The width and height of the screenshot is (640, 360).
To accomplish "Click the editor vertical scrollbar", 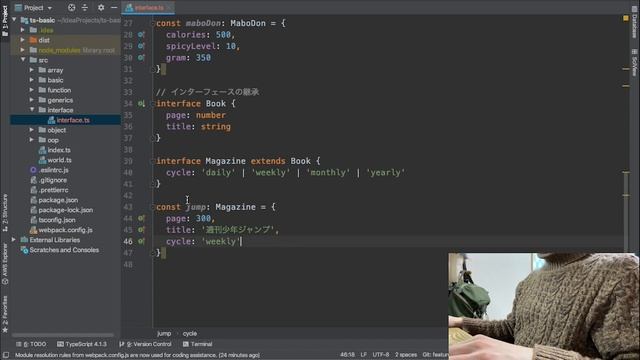I will (626, 211).
